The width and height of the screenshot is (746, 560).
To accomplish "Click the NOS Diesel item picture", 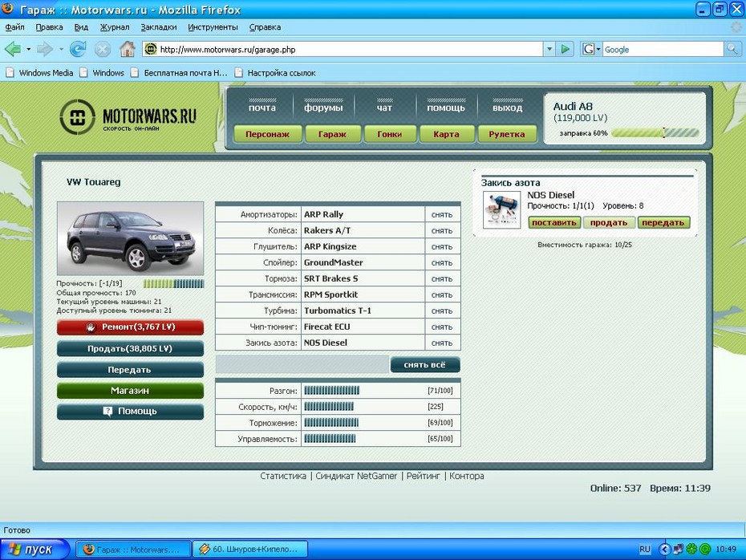I will [501, 210].
